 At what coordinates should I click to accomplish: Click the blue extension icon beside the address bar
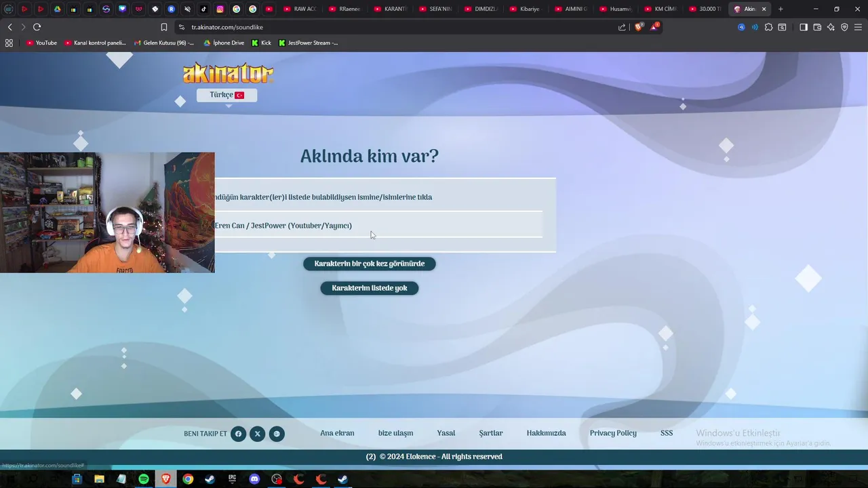741,27
